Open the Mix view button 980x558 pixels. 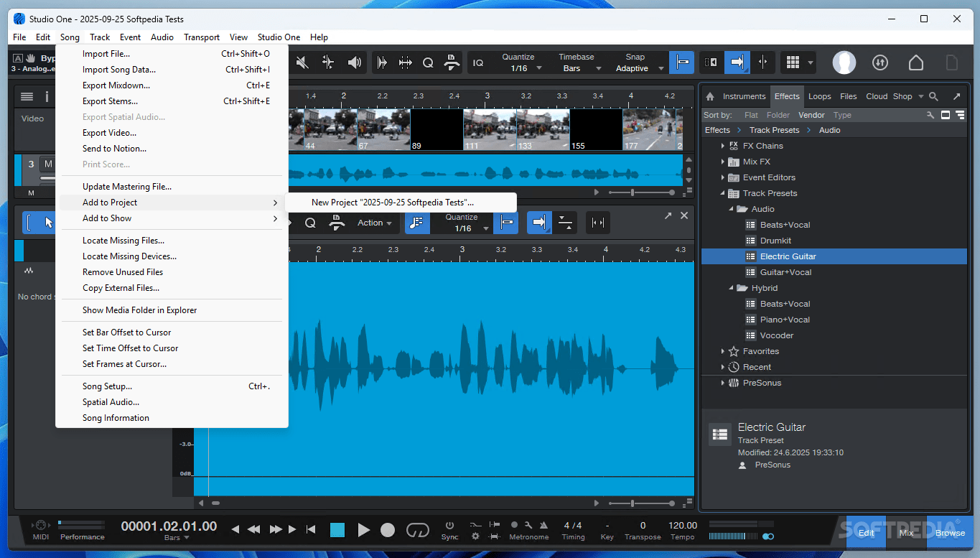(907, 533)
